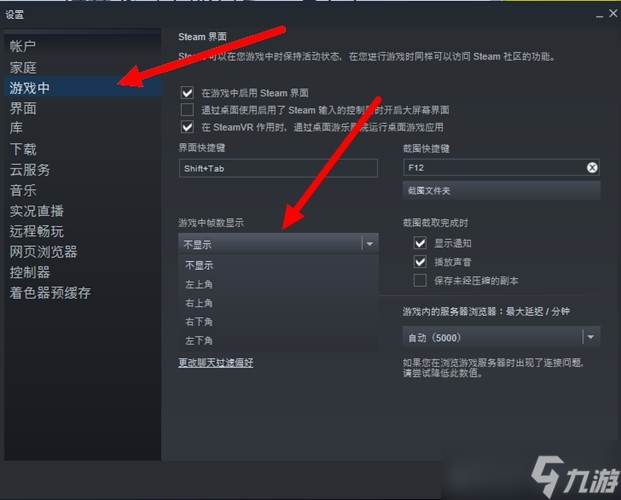This screenshot has width=621, height=500.
Task: Toggle the SteamVR desktop game theater checkbox
Action: (187, 127)
